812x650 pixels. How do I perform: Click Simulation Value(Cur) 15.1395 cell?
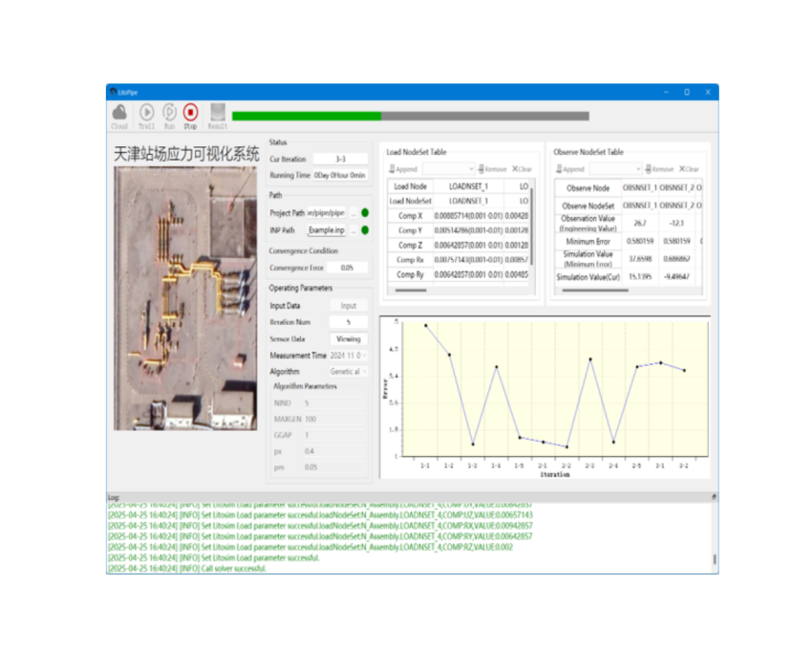pos(639,277)
